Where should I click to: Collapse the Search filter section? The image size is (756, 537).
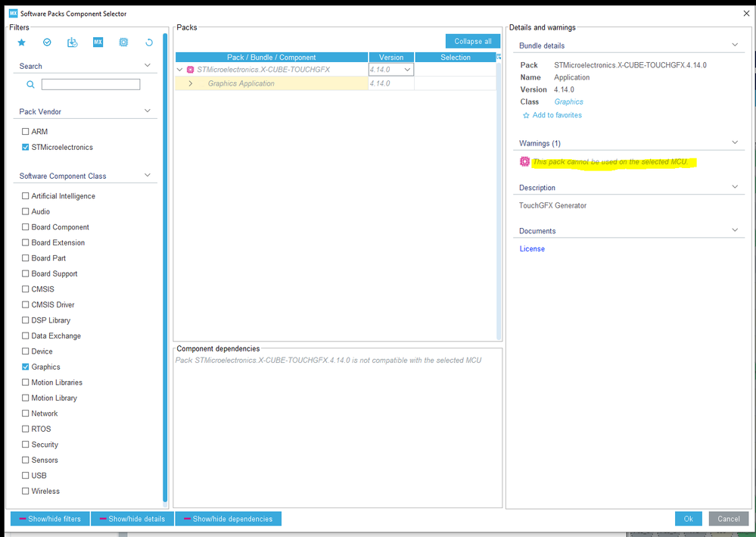tap(148, 65)
